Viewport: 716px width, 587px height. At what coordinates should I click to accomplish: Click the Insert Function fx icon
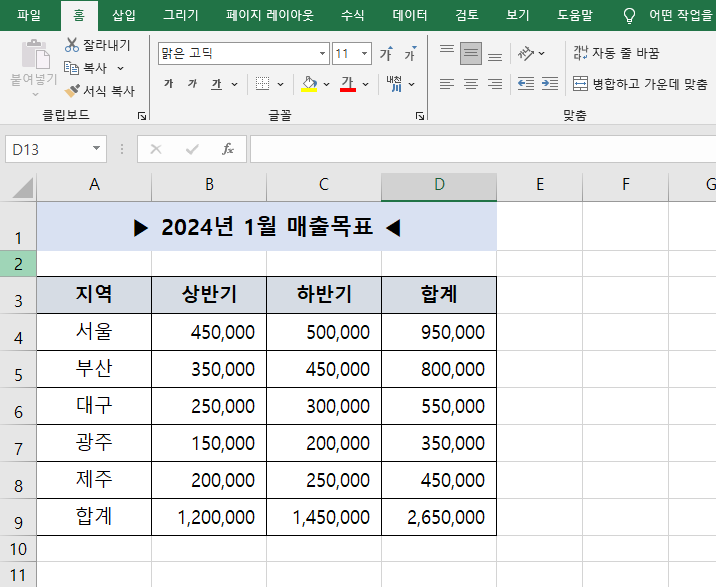pyautogui.click(x=227, y=149)
